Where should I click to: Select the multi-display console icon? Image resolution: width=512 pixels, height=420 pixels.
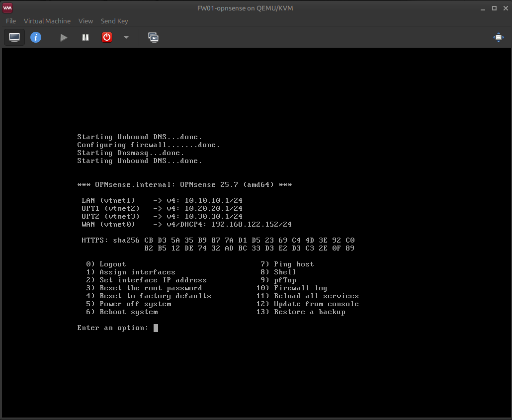point(153,37)
